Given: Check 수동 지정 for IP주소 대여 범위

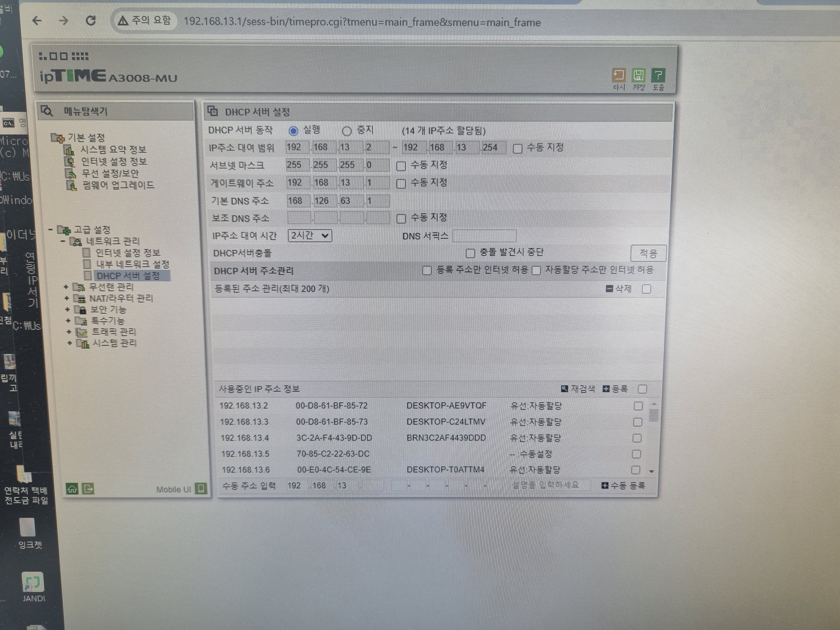Looking at the screenshot, I should [x=517, y=149].
